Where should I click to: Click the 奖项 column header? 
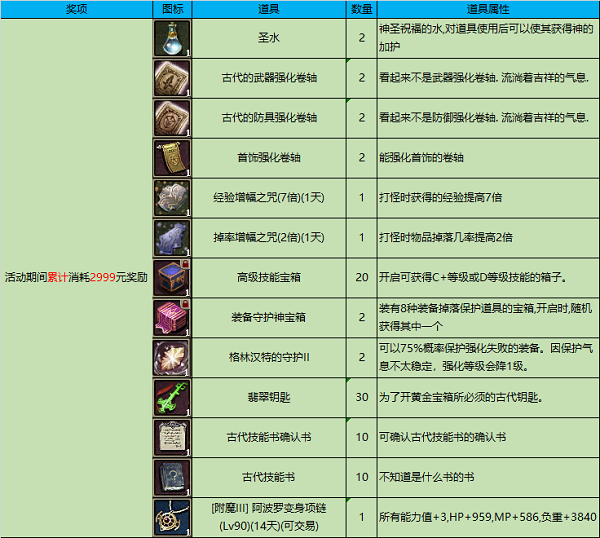76,8
